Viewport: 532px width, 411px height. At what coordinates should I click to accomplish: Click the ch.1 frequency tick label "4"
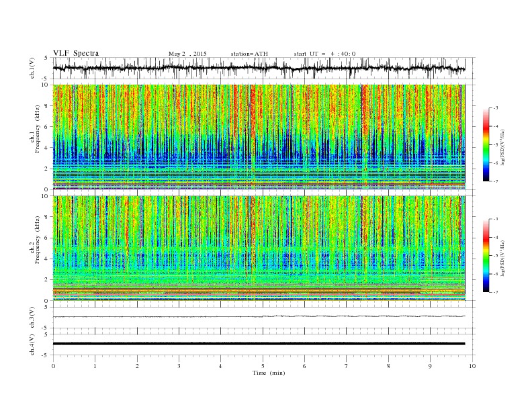46,148
